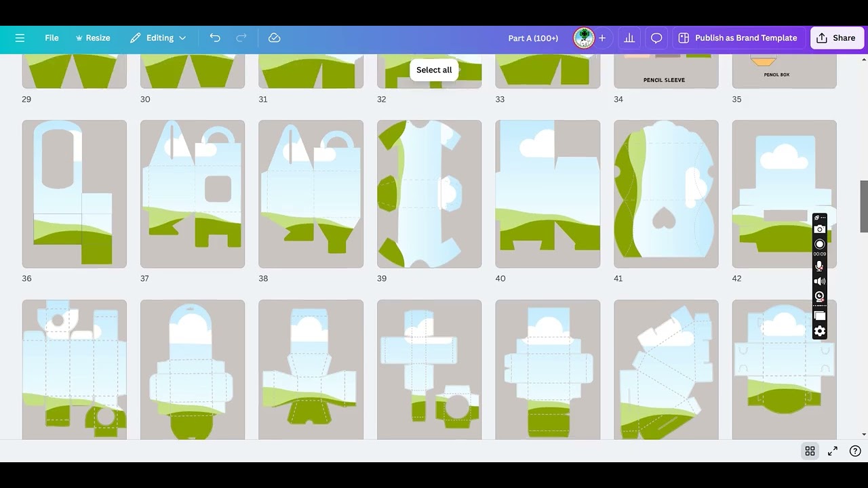Click Publish as Brand Template

[738, 38]
